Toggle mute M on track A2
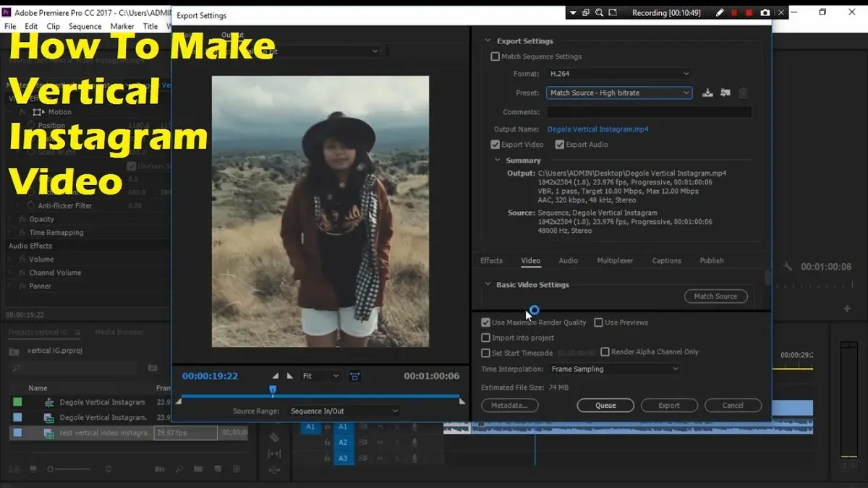 tap(380, 442)
